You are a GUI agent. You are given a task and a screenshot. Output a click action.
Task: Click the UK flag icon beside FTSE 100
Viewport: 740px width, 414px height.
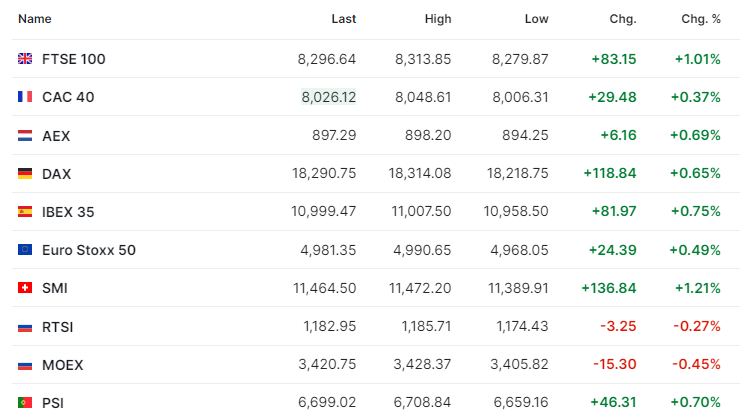tap(25, 59)
